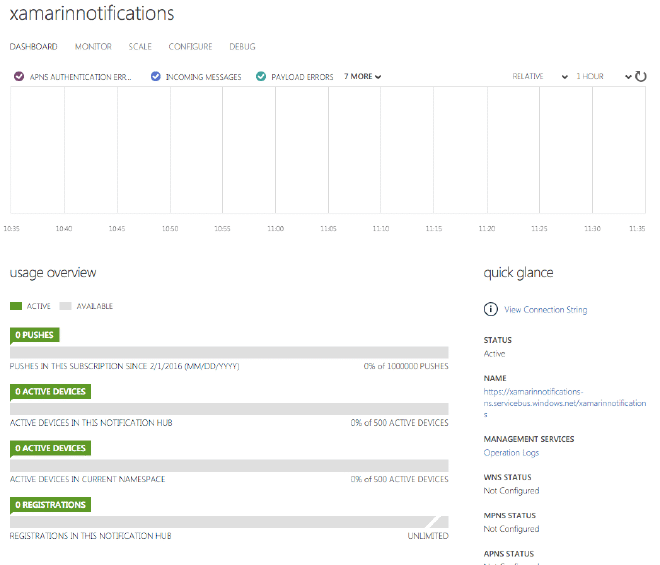Click the 'UNLIMITED' registrations text
The image size is (660, 565).
pyautogui.click(x=428, y=536)
